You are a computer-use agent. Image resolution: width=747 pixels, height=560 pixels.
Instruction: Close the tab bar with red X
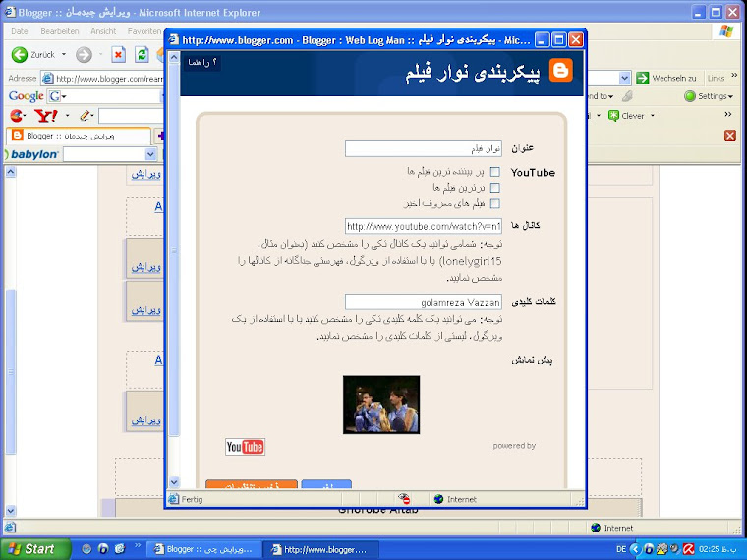tap(730, 136)
